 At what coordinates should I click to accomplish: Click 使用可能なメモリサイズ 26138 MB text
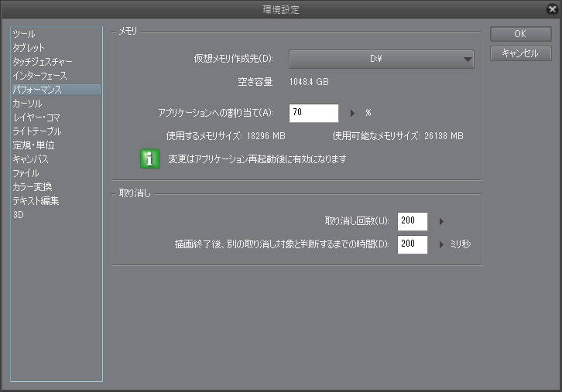pos(398,136)
